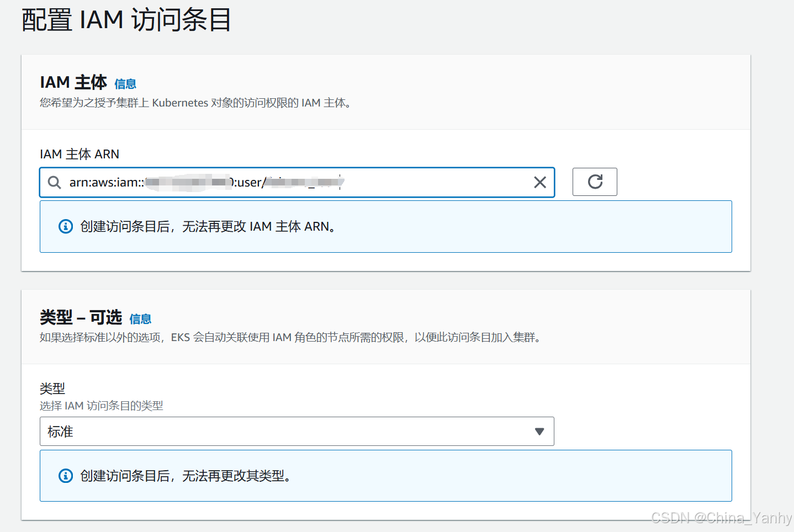Select the entered ARN text in the field
This screenshot has height=532, width=794.
(x=204, y=182)
